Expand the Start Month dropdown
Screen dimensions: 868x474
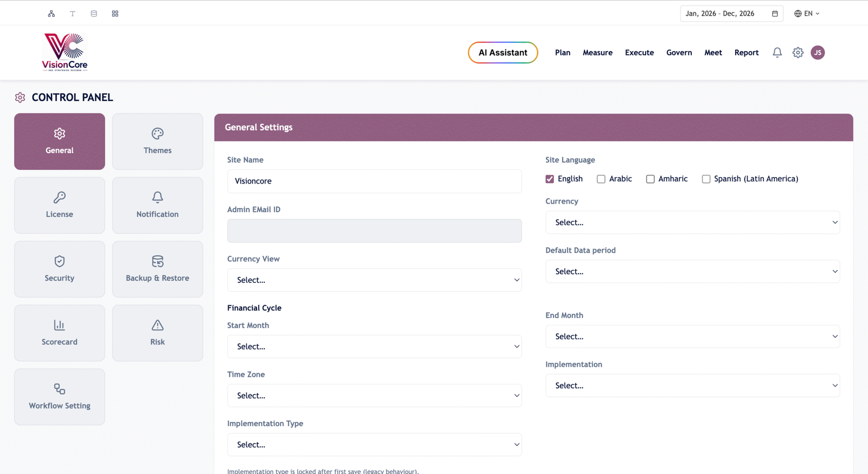click(x=374, y=346)
